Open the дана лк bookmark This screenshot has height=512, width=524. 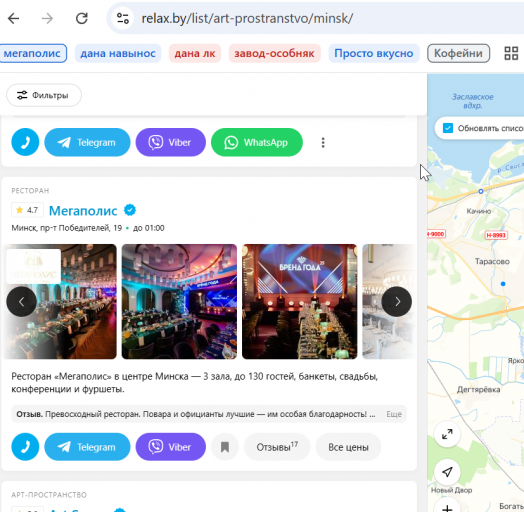(x=195, y=53)
